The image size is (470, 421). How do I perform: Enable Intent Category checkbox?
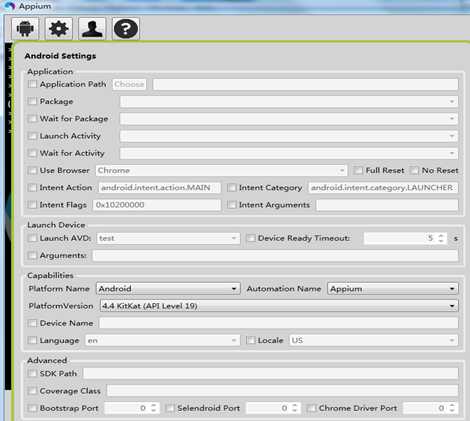(232, 188)
